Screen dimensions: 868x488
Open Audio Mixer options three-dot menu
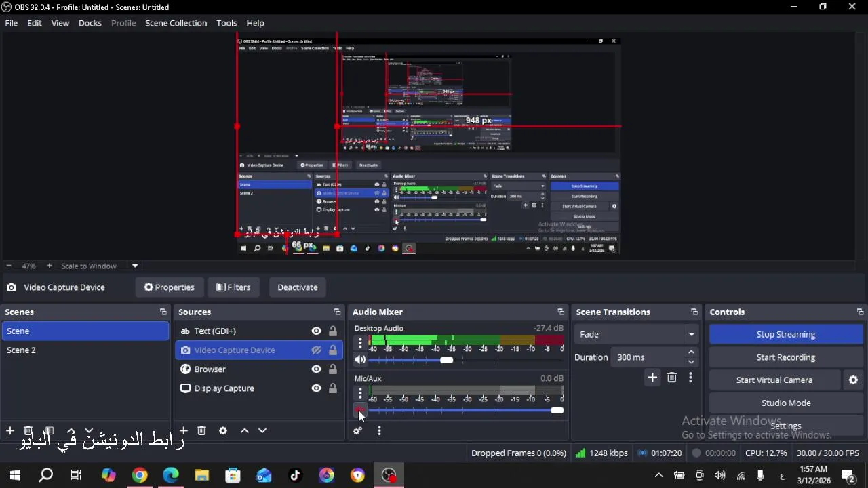tap(379, 431)
